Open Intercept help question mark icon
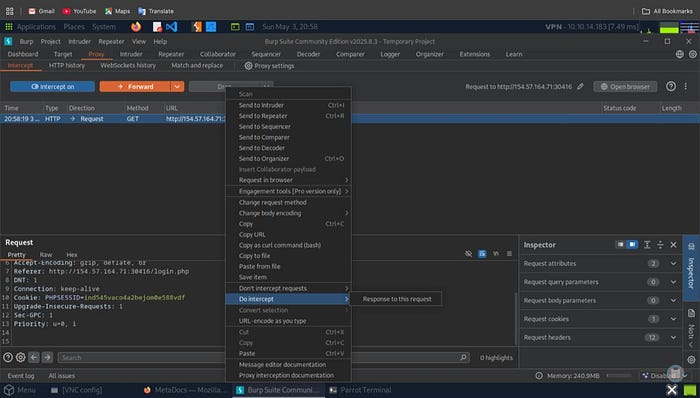The height and width of the screenshot is (398, 700). (671, 87)
